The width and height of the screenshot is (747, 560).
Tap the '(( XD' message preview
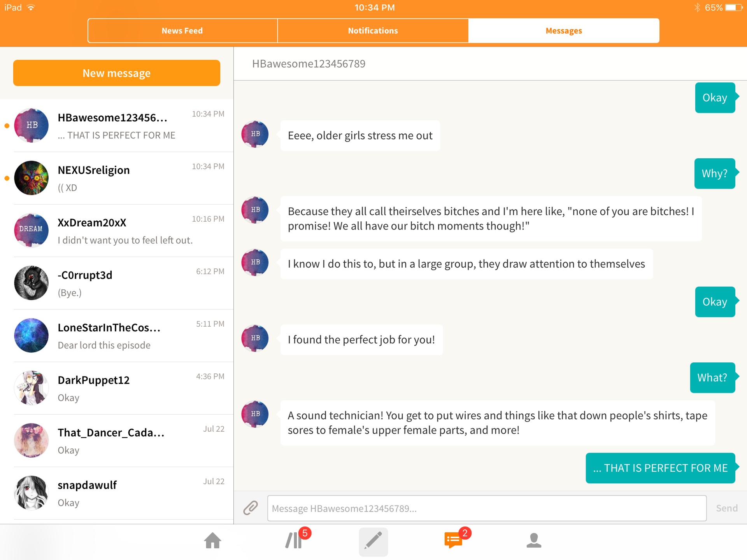click(67, 188)
